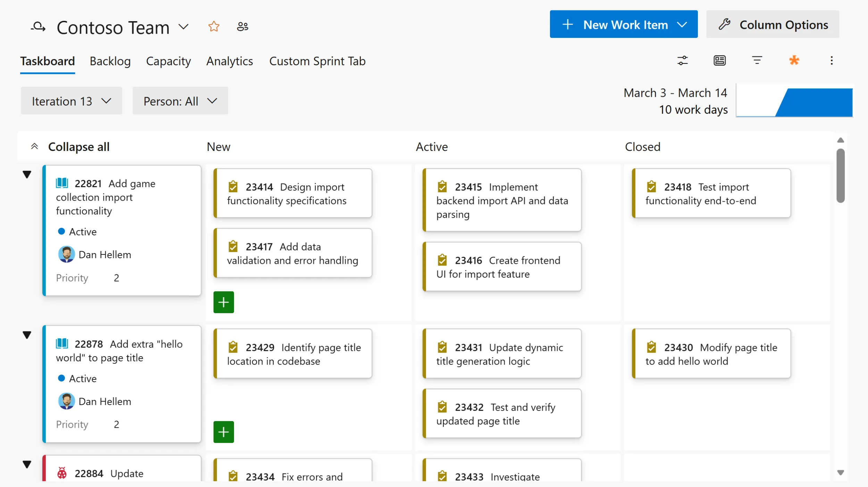Switch to the Capacity tab
This screenshot has width=868, height=487.
pyautogui.click(x=168, y=61)
